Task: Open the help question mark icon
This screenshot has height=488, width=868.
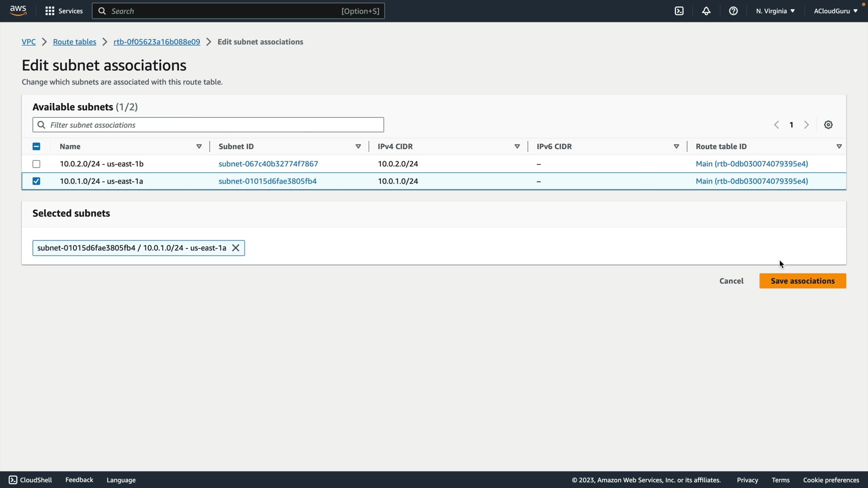Action: point(733,11)
